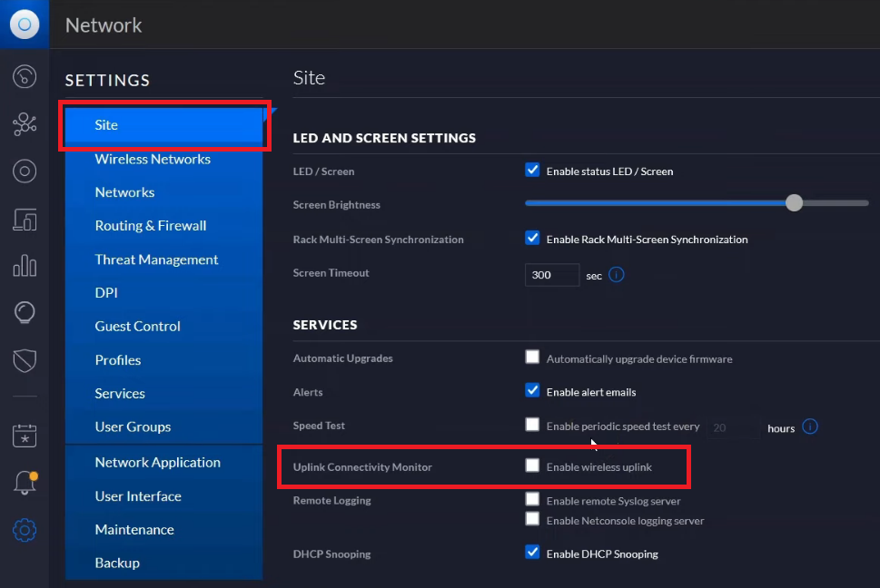
Task: Open the Alerts bell icon
Action: tap(25, 483)
